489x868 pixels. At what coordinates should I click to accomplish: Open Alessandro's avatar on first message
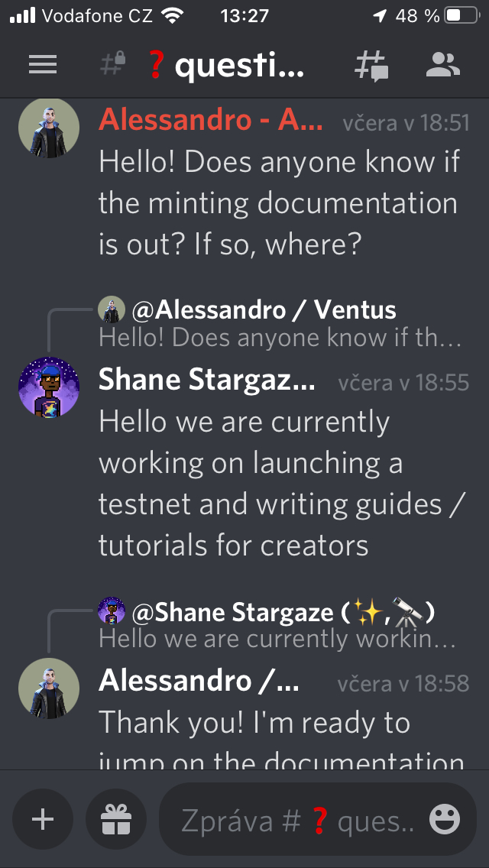point(49,128)
